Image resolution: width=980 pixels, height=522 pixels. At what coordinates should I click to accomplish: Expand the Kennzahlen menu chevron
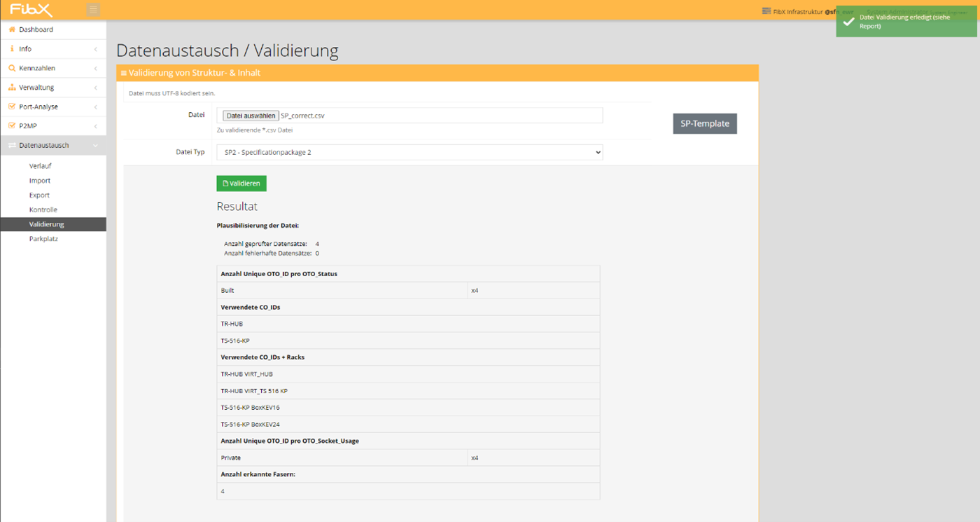pyautogui.click(x=95, y=68)
